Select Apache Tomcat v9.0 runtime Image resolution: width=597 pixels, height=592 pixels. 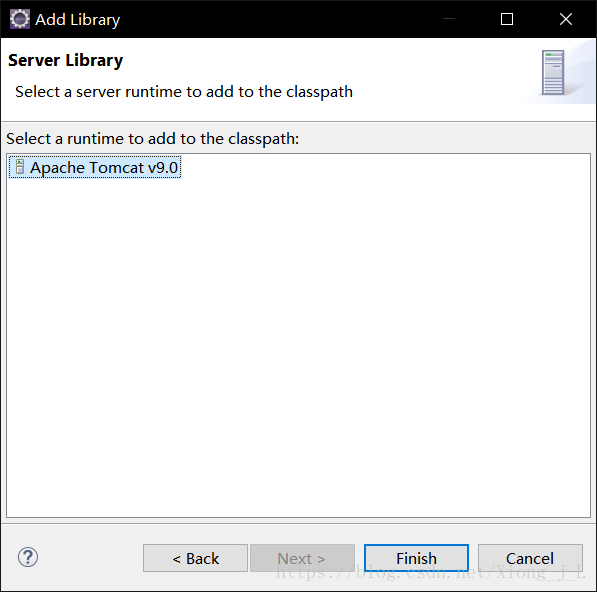[x=95, y=167]
